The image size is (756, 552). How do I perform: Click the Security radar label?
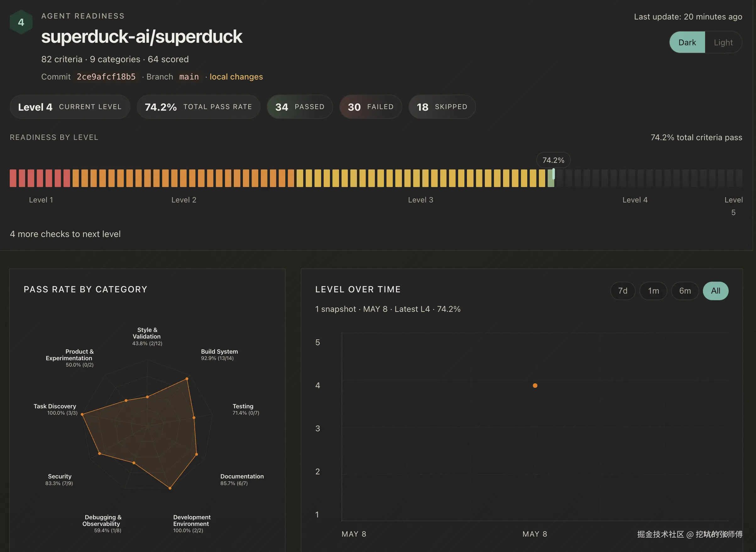(x=59, y=479)
